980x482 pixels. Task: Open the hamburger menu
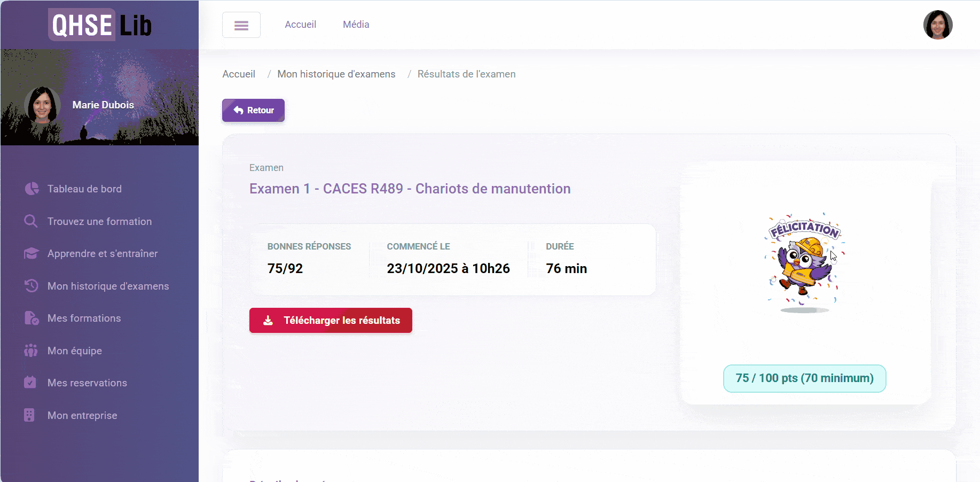(241, 25)
